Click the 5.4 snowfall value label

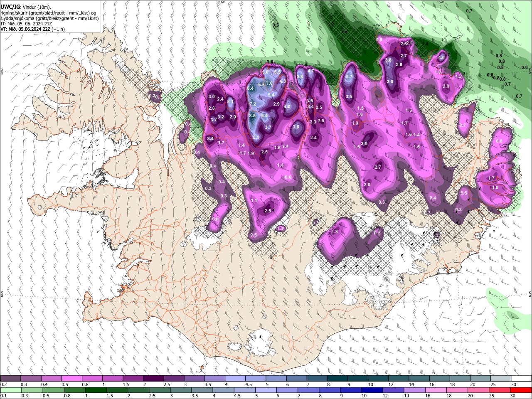click(271, 95)
